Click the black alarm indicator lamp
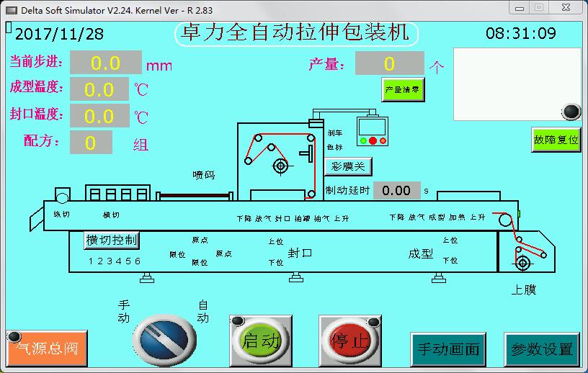 571,111
